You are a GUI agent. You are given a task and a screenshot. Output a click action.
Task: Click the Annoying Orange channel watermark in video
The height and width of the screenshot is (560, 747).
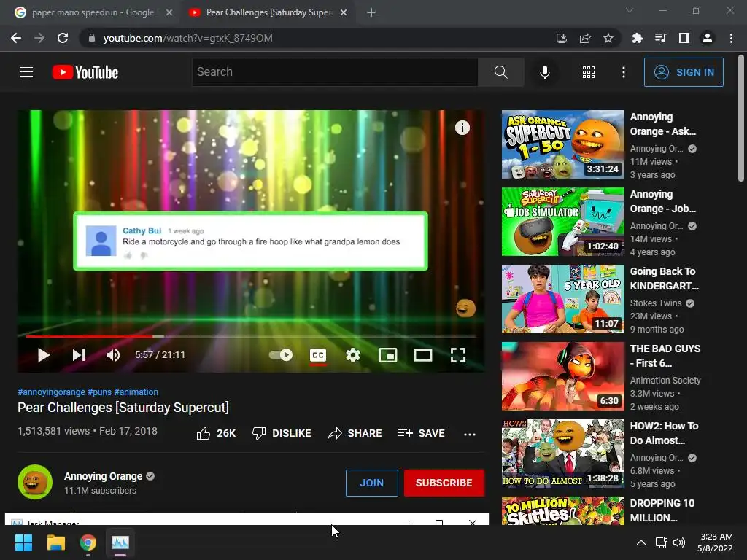[x=465, y=308]
